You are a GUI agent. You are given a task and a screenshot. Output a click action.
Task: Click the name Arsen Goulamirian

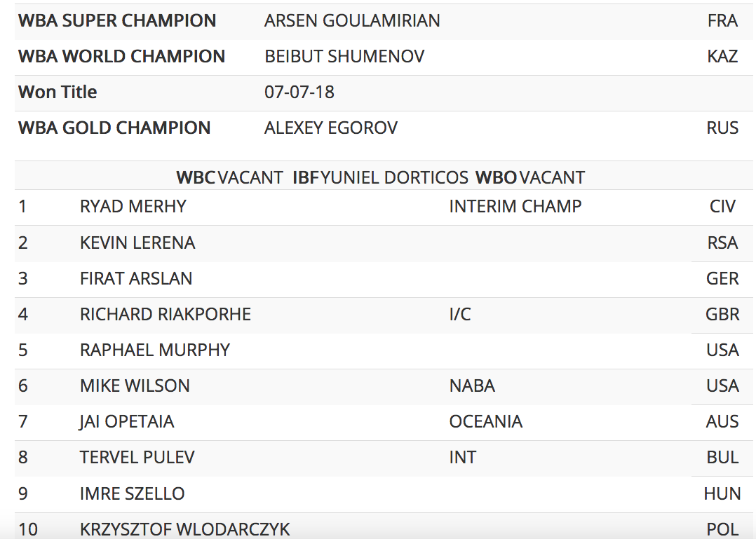[x=352, y=21]
